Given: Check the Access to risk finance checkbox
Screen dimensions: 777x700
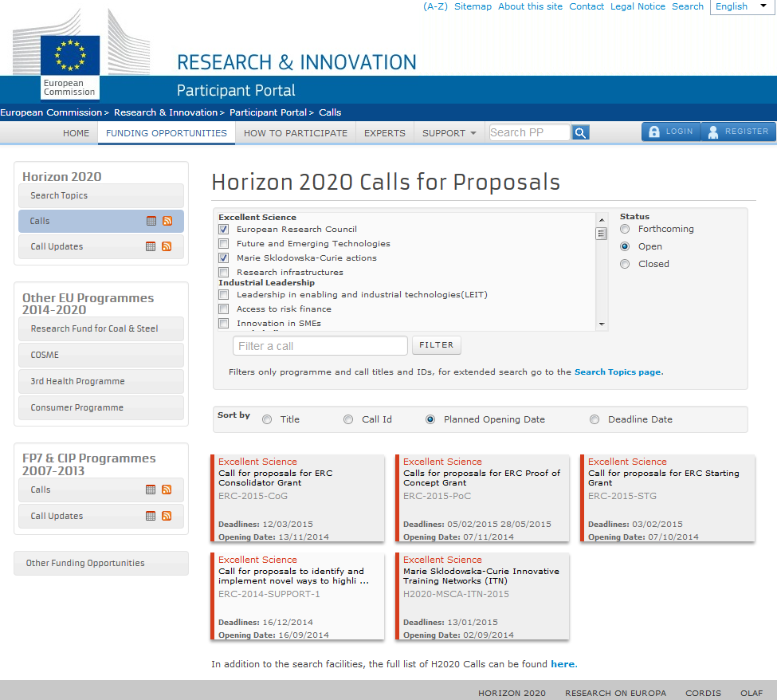Looking at the screenshot, I should 224,309.
